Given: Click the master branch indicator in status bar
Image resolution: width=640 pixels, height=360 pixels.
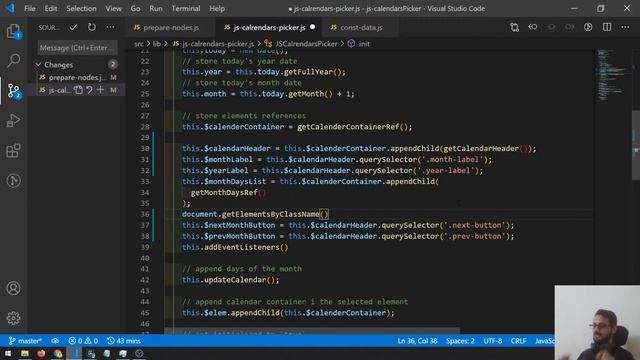Looking at the screenshot, I should pyautogui.click(x=25, y=341).
